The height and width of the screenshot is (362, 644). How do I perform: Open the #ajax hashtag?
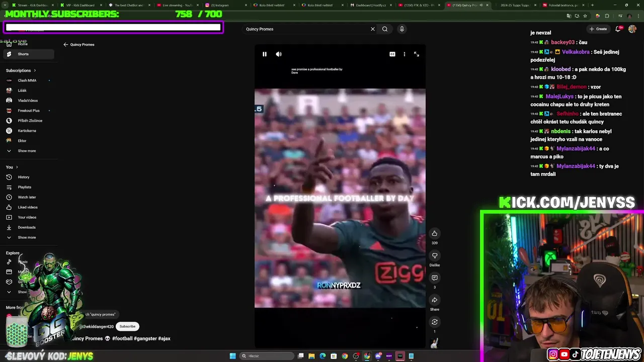click(165, 339)
